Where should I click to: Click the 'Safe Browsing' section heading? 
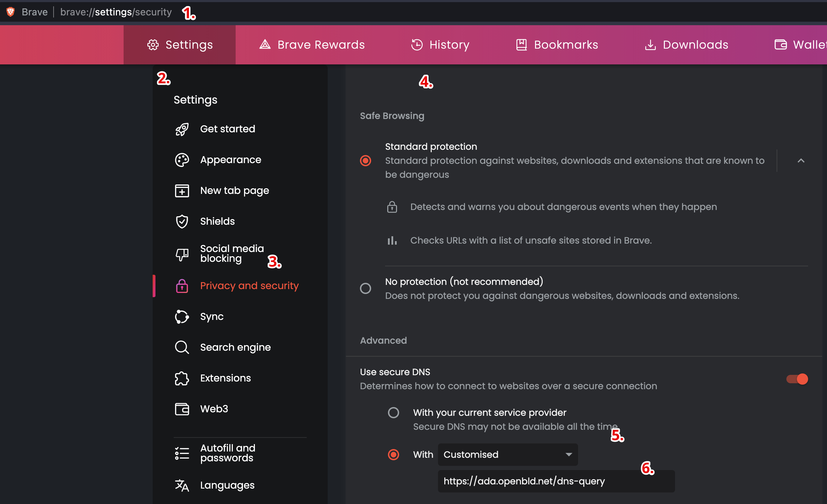(392, 116)
